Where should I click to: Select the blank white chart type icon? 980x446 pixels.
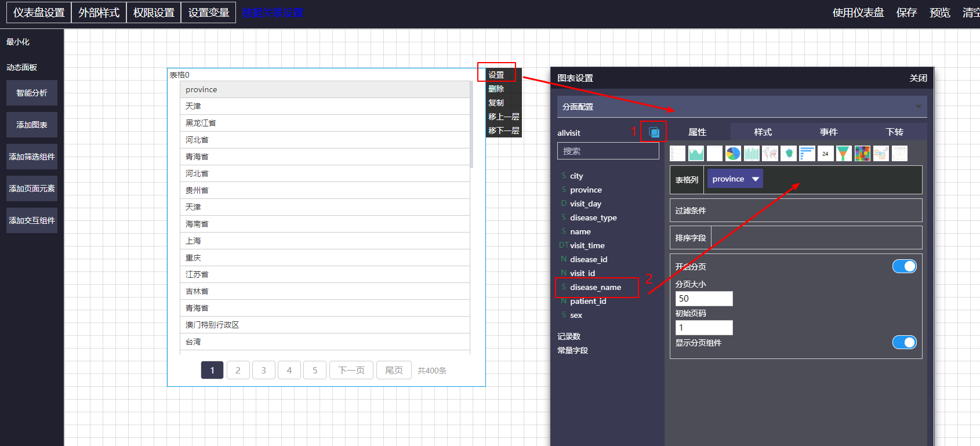[x=714, y=153]
